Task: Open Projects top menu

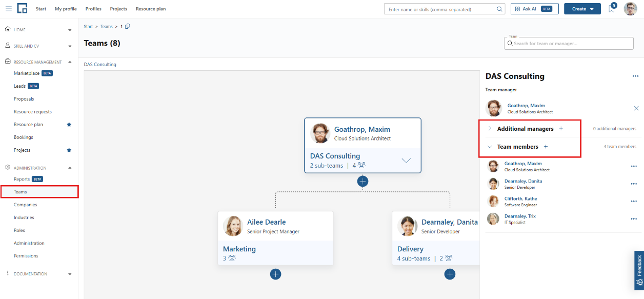Action: click(118, 9)
